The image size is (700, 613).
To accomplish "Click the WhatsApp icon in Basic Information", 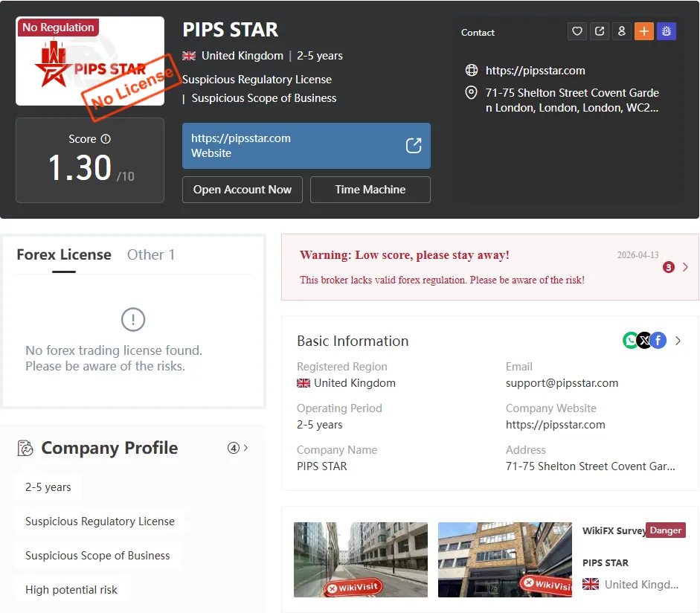I will tap(630, 341).
